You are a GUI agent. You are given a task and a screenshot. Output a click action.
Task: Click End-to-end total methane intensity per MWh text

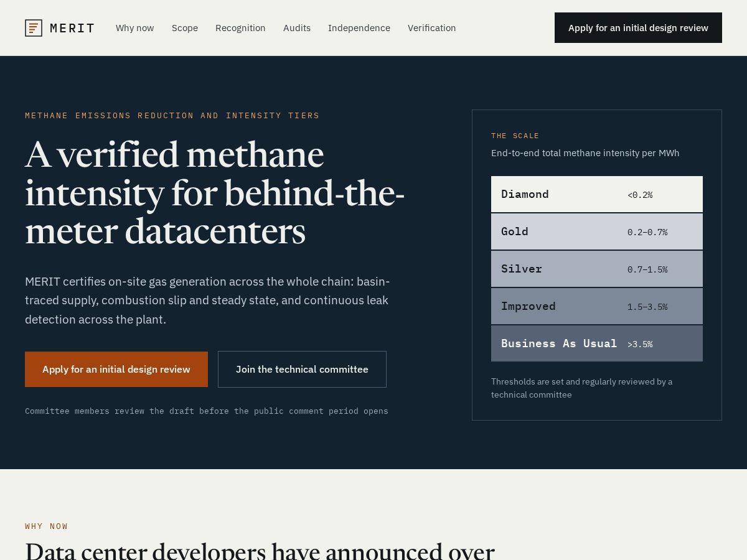click(585, 153)
